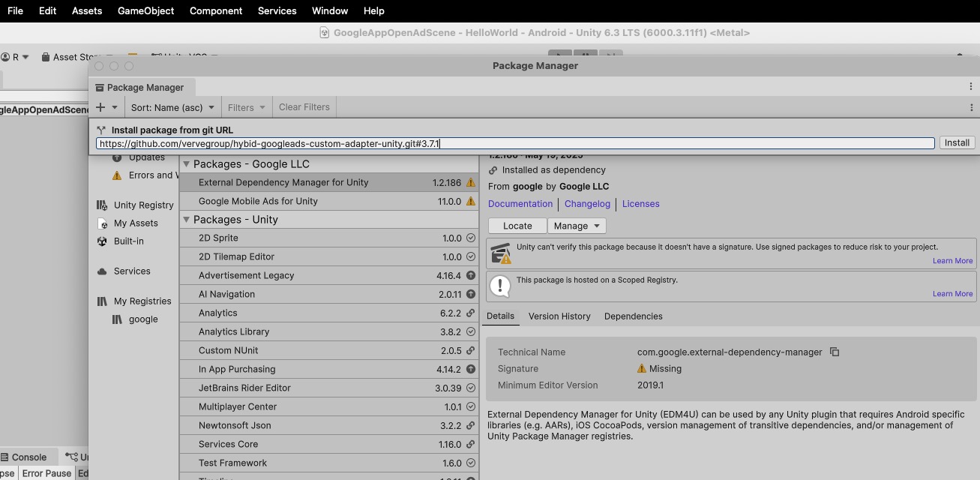Viewport: 980px width, 480px height.
Task: Click update arrow icon on Advertisement Legacy row
Action: click(x=471, y=275)
